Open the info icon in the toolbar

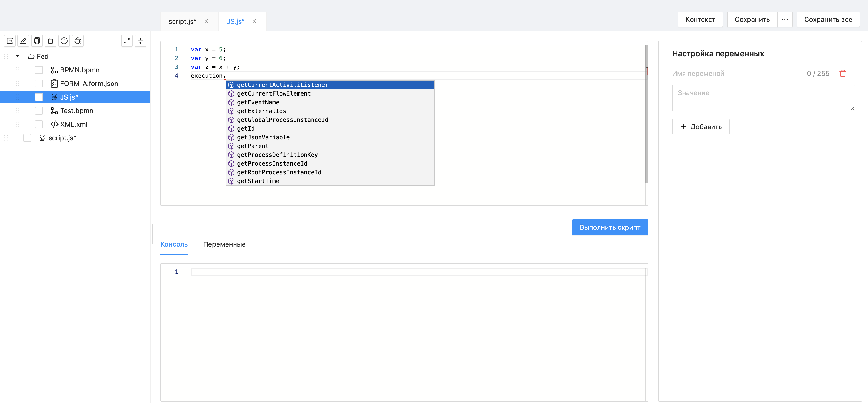[x=64, y=41]
